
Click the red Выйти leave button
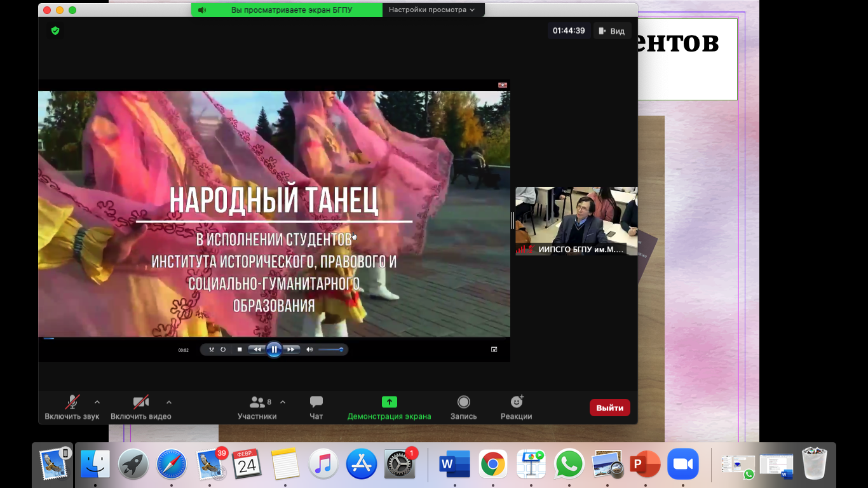coord(609,408)
